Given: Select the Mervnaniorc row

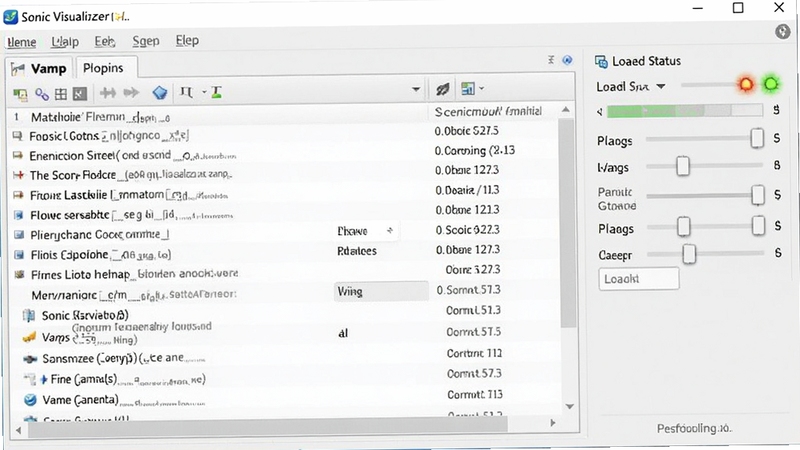Looking at the screenshot, I should 218,294.
